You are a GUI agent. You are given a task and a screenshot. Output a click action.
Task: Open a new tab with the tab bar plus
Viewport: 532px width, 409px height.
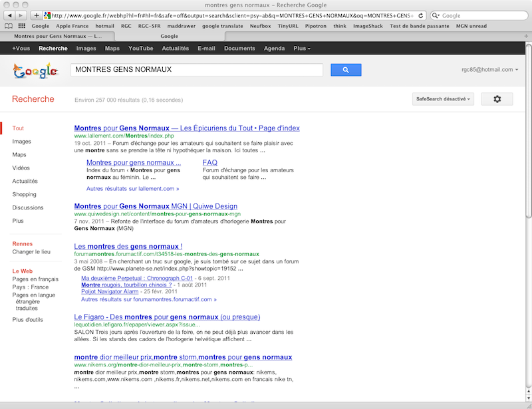tap(526, 36)
